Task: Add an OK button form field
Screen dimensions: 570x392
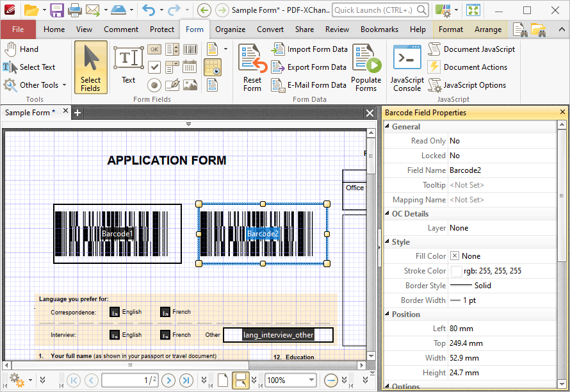Action: 154,49
